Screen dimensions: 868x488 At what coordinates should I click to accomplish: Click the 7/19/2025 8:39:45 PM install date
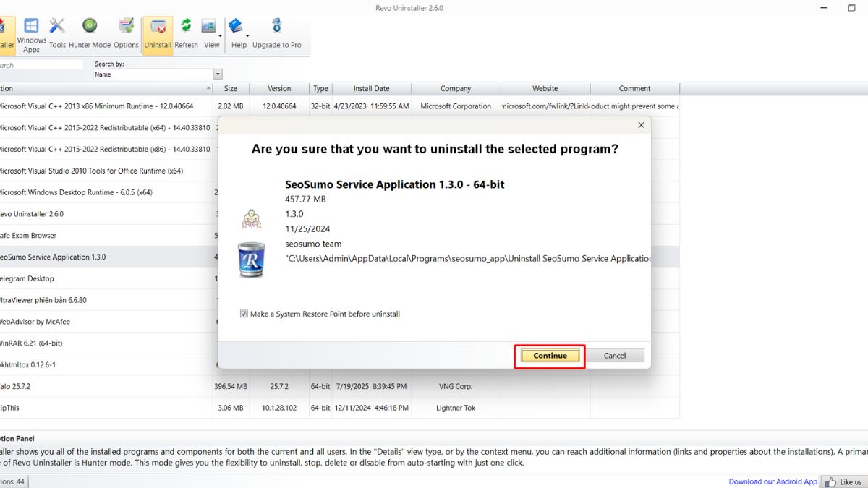[x=372, y=386]
